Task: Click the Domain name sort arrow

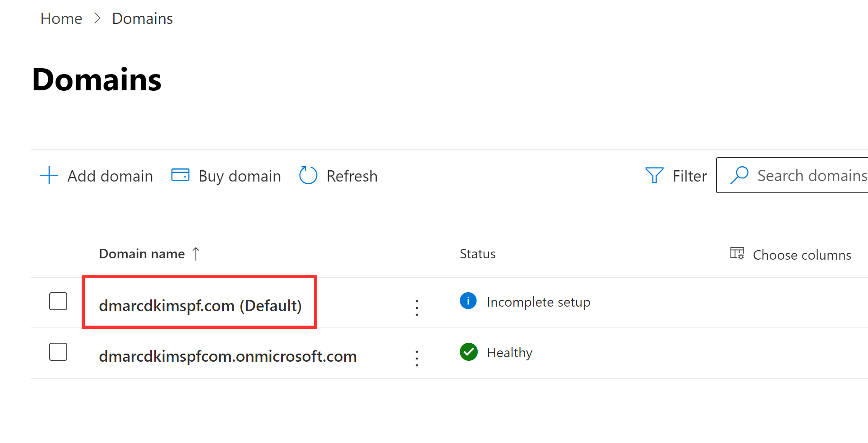Action: pyautogui.click(x=196, y=254)
